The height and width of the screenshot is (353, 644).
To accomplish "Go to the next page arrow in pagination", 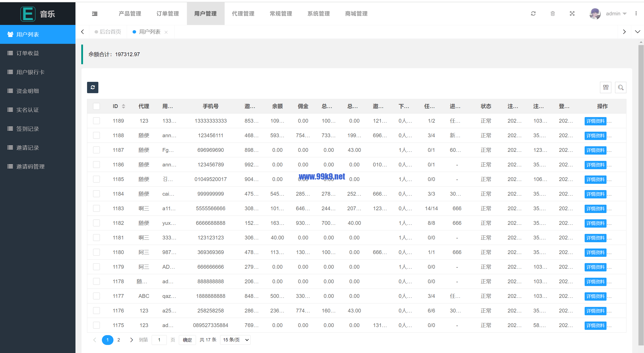I will pos(131,340).
